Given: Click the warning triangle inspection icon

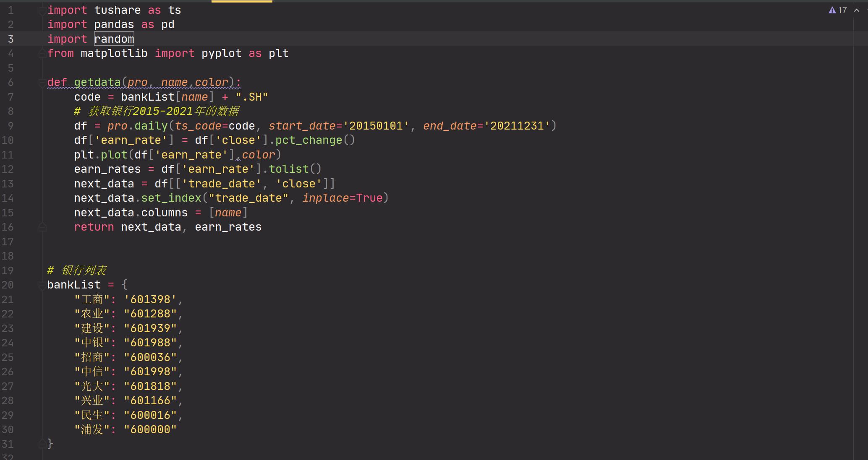Looking at the screenshot, I should [x=832, y=10].
